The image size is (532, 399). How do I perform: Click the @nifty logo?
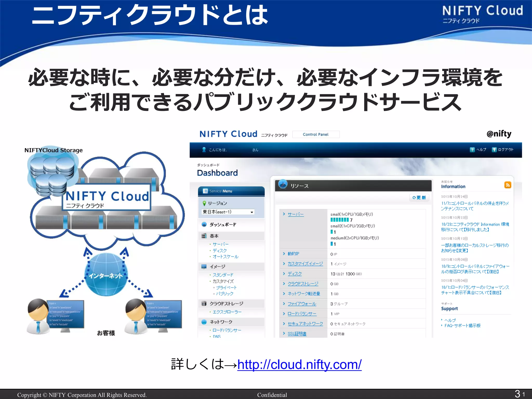[499, 134]
